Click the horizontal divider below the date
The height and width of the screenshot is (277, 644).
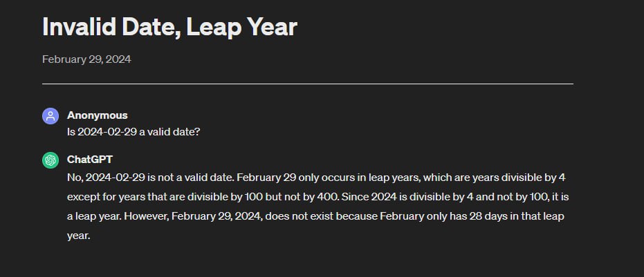tap(307, 84)
